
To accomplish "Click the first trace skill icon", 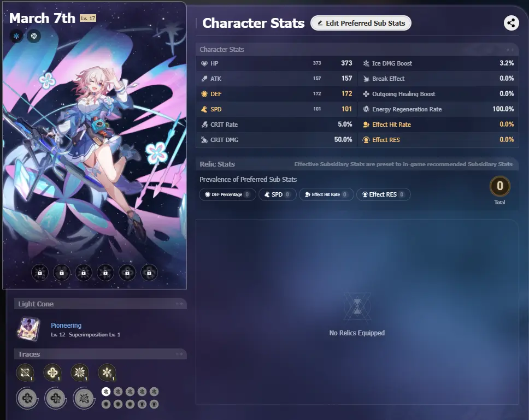I will coord(25,372).
